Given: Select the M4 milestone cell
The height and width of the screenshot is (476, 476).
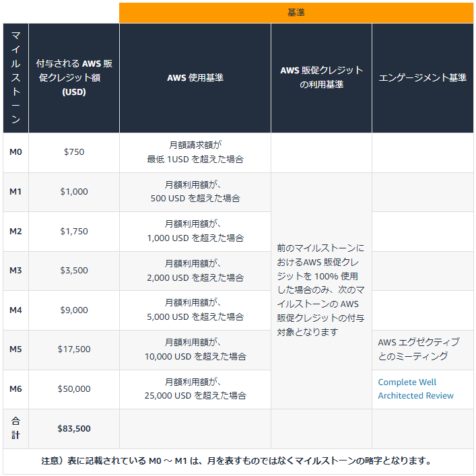Looking at the screenshot, I should [15, 310].
